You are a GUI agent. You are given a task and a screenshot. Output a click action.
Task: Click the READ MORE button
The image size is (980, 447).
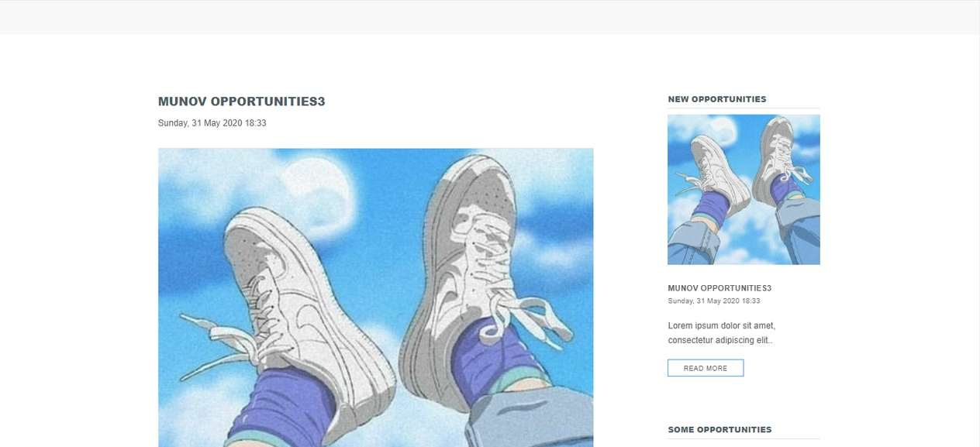tap(706, 368)
